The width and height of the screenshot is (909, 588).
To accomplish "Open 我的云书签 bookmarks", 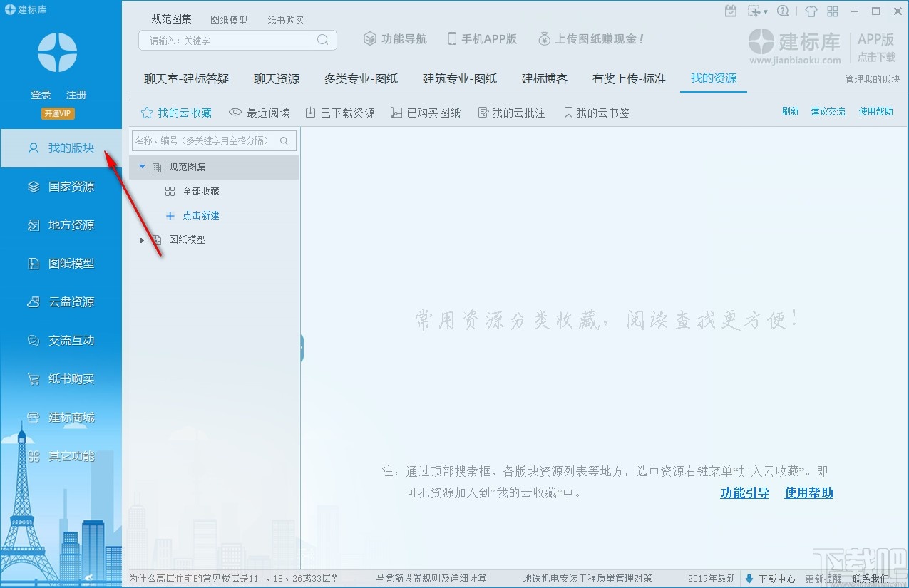I will tap(595, 112).
